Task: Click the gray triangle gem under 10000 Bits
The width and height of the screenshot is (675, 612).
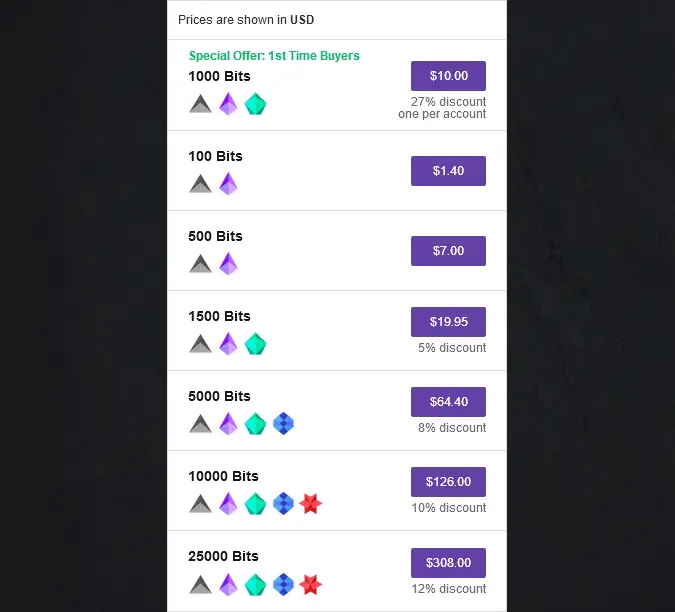Action: tap(201, 504)
